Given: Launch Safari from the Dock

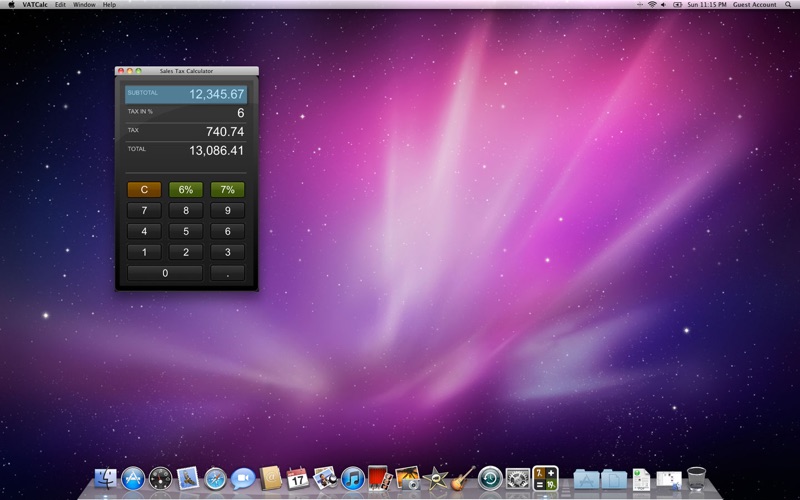Looking at the screenshot, I should point(215,479).
